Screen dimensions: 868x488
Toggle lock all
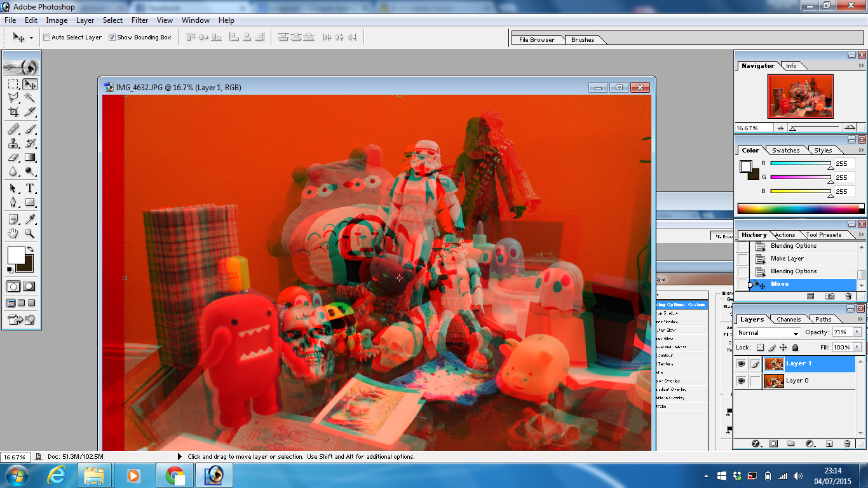pyautogui.click(x=795, y=348)
